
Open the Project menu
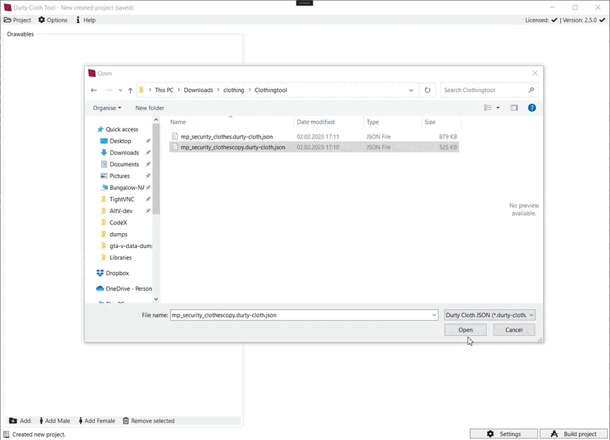click(18, 20)
